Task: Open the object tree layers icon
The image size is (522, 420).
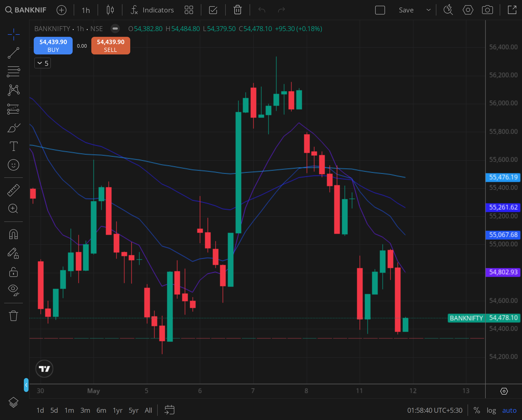Action: (13, 402)
